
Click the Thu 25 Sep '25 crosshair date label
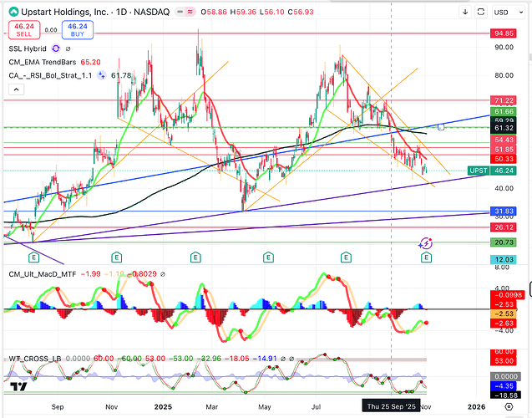[x=391, y=406]
